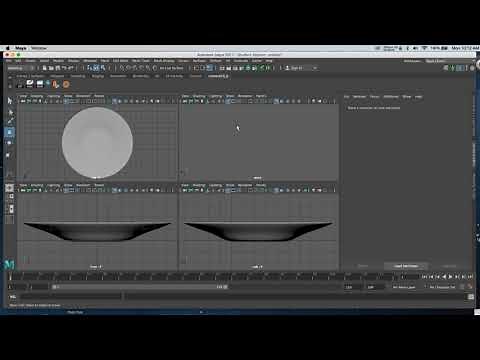Open the Hypershade icon
This screenshot has width=480, height=360.
pyautogui.click(x=249, y=68)
